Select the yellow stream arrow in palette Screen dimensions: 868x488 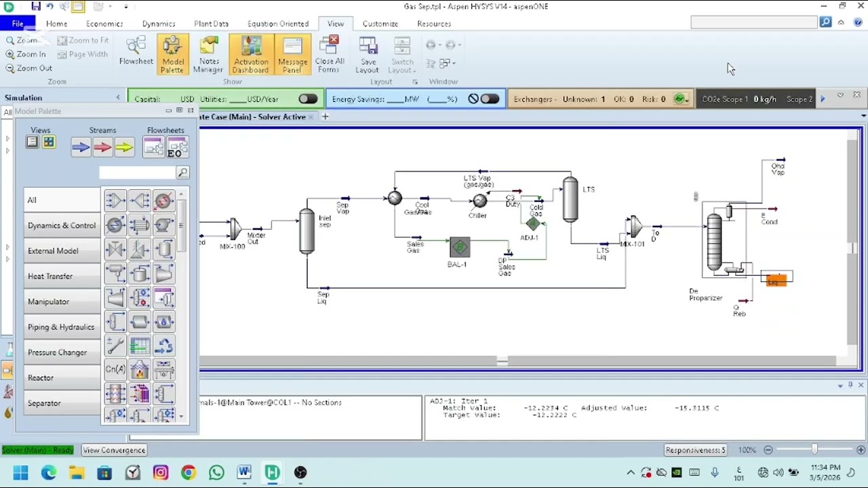(124, 147)
